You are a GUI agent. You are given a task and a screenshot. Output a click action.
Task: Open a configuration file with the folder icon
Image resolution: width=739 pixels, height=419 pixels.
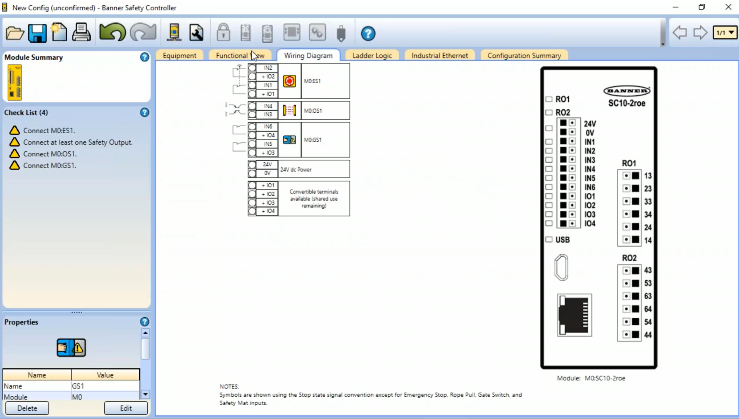pyautogui.click(x=15, y=33)
